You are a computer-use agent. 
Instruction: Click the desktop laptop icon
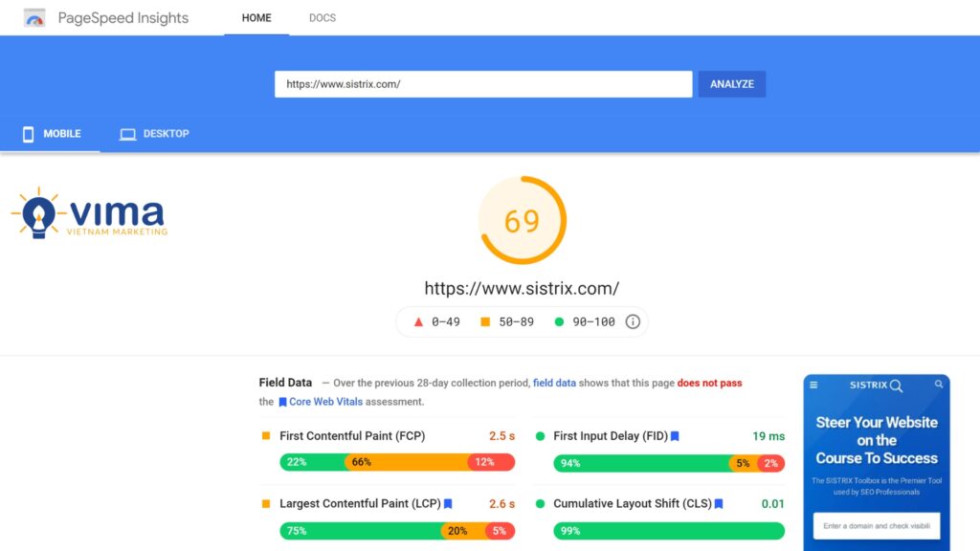tap(127, 134)
